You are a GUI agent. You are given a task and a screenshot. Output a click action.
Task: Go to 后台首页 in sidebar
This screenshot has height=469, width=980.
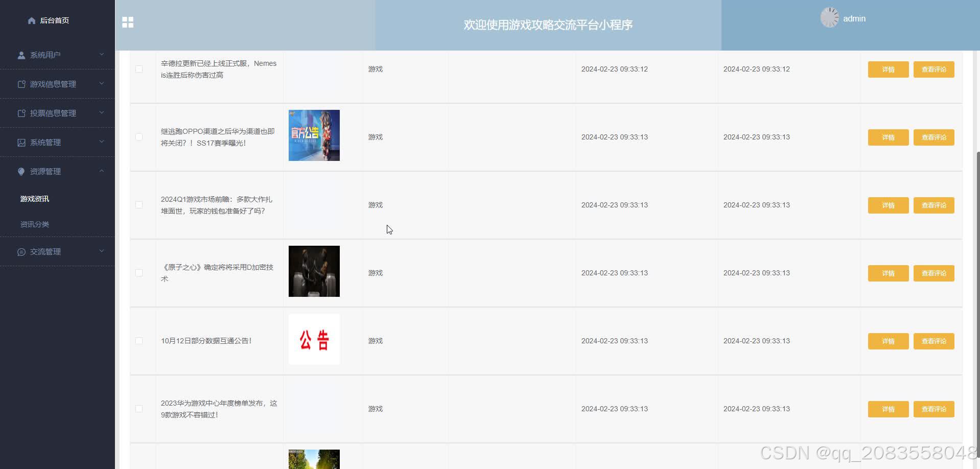(54, 20)
